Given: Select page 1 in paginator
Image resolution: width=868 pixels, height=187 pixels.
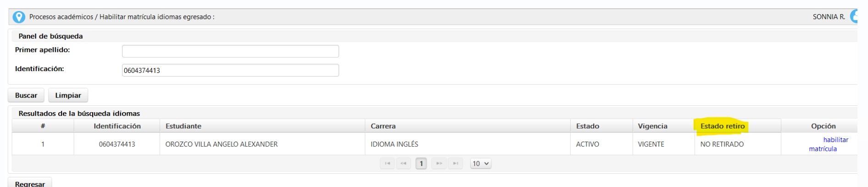Looking at the screenshot, I should pos(421,164).
